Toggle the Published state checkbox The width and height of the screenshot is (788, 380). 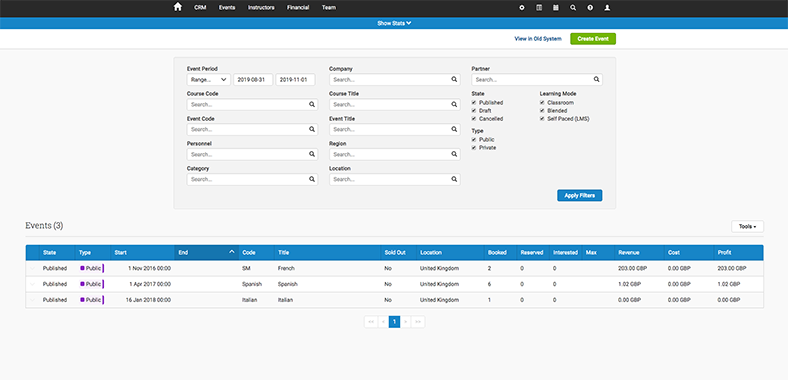click(x=474, y=103)
